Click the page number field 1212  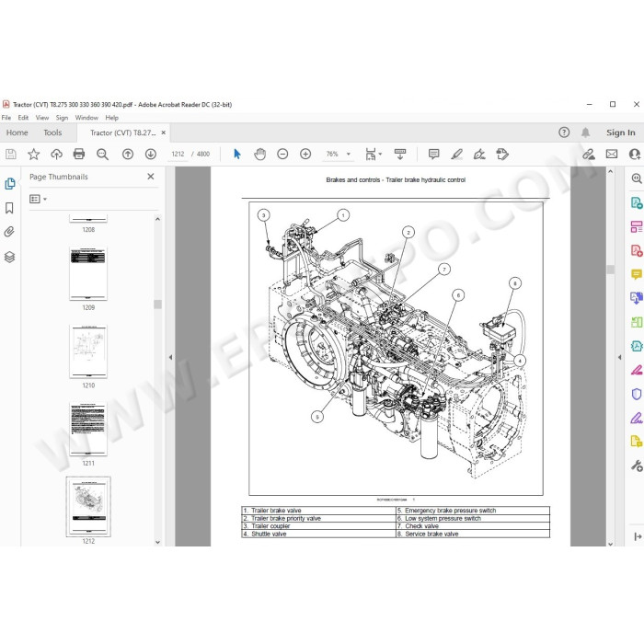tap(178, 154)
